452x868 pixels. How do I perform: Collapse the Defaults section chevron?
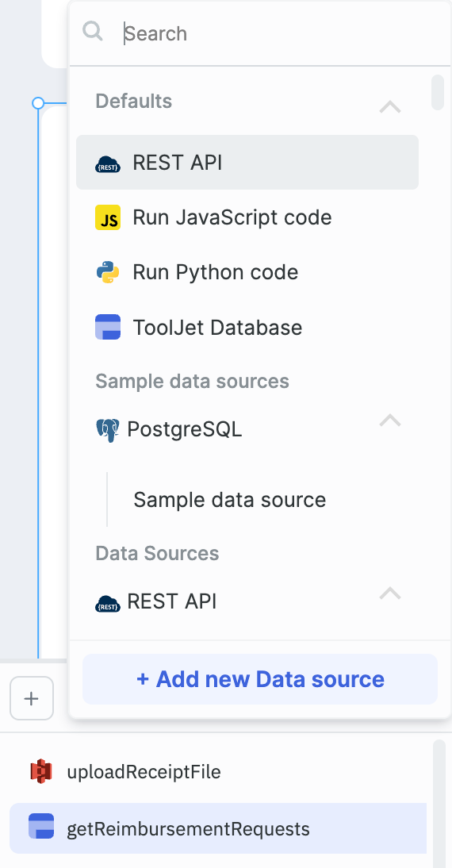tap(390, 106)
